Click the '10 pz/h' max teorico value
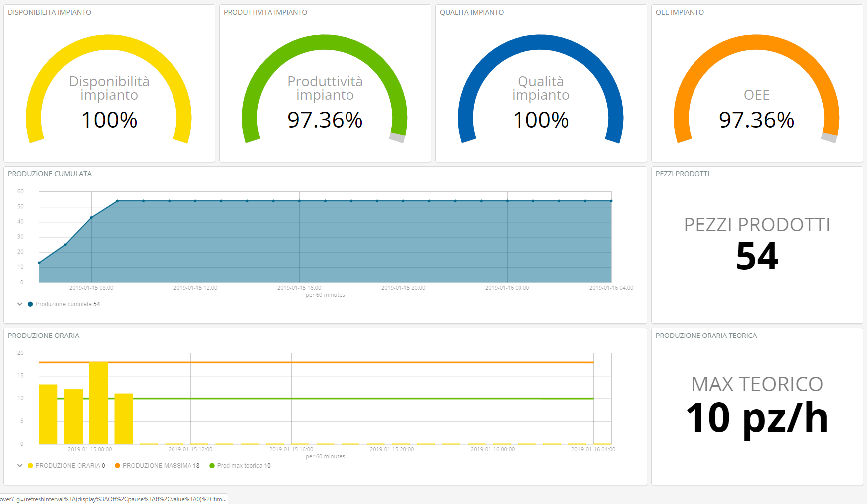The height and width of the screenshot is (504, 867). (757, 418)
